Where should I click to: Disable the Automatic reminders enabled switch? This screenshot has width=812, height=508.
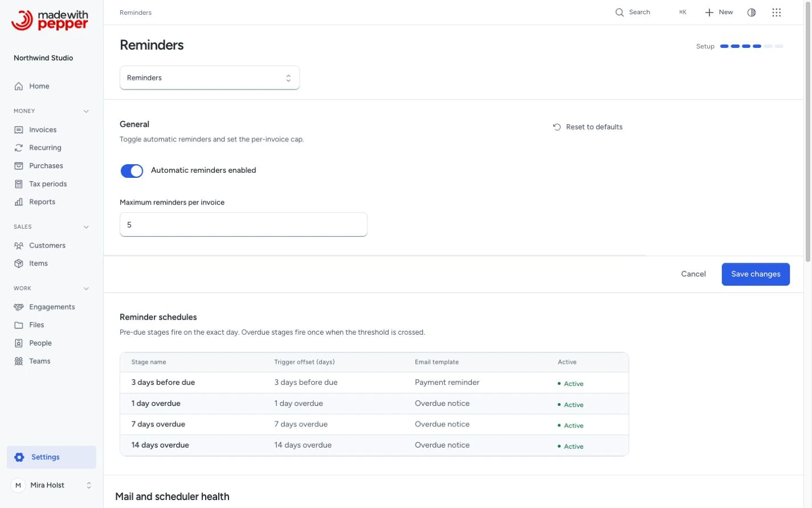pyautogui.click(x=132, y=170)
